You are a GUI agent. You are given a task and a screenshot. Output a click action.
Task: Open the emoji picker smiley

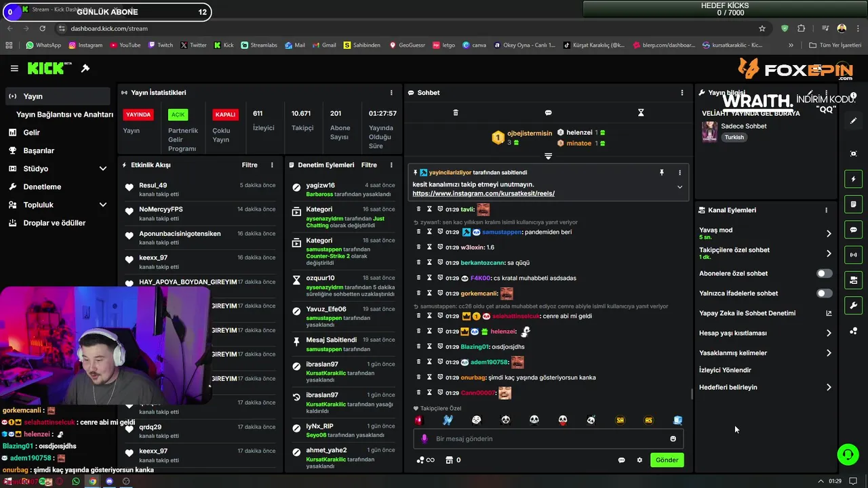pos(673,439)
